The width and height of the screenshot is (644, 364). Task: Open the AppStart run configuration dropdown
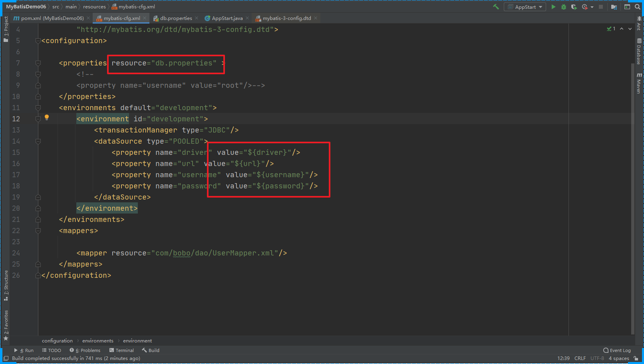click(x=525, y=7)
